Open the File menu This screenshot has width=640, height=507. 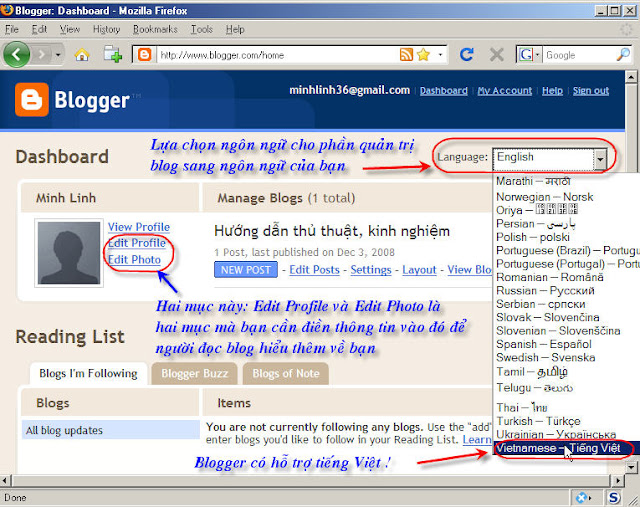(11, 29)
